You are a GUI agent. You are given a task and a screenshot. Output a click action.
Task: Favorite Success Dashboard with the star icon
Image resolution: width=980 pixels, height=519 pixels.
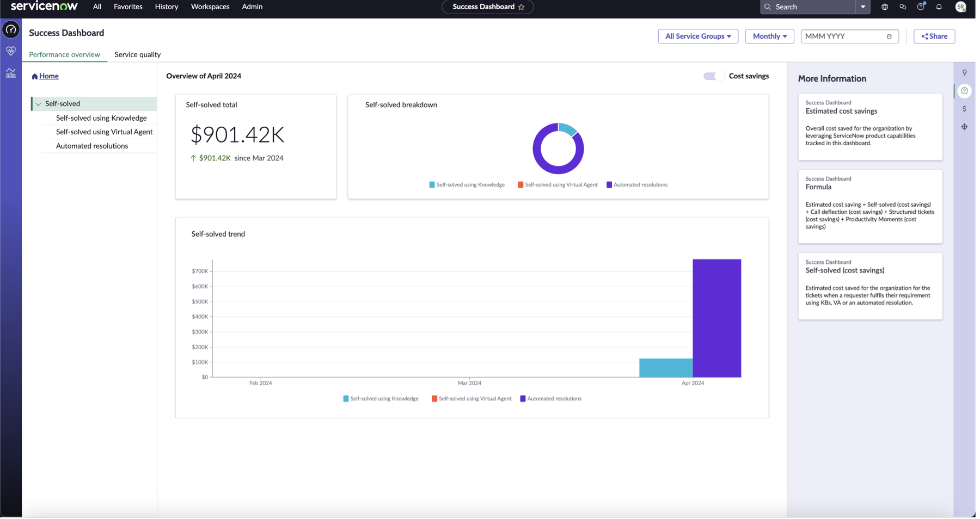pos(522,7)
